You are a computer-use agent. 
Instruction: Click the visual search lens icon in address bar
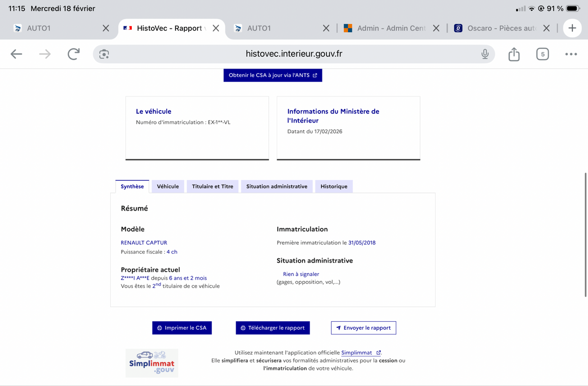(x=104, y=54)
